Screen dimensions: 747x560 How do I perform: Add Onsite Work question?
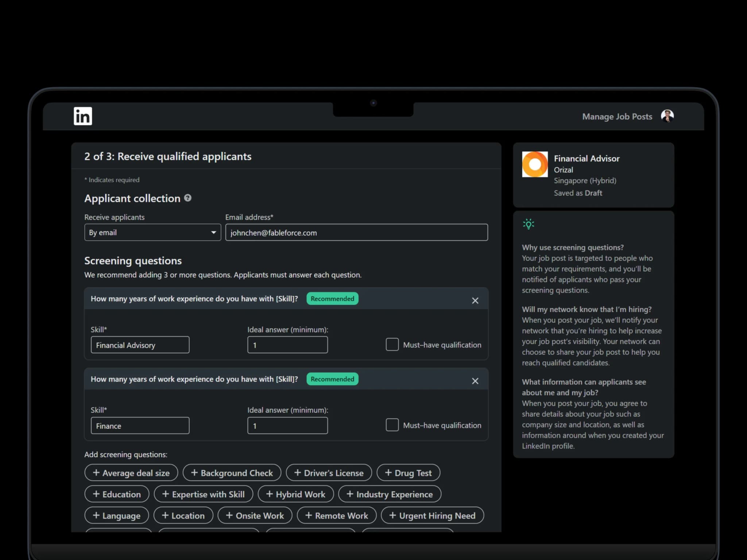point(255,516)
